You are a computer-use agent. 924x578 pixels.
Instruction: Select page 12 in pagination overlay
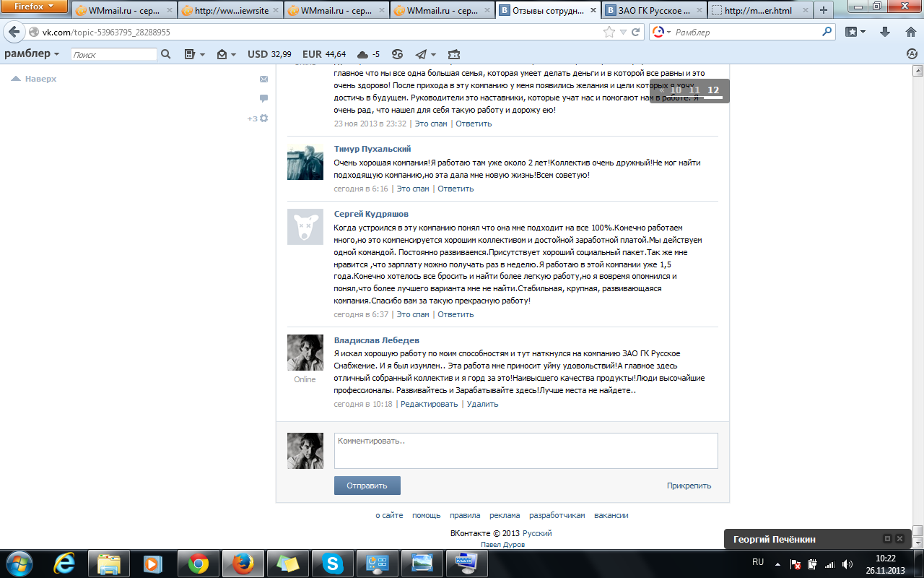pos(713,90)
